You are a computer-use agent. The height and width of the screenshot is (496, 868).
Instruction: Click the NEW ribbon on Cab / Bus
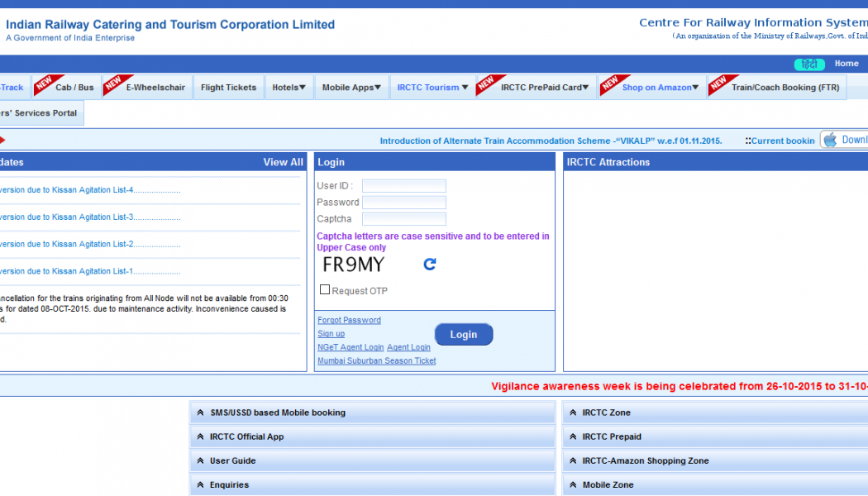coord(43,83)
